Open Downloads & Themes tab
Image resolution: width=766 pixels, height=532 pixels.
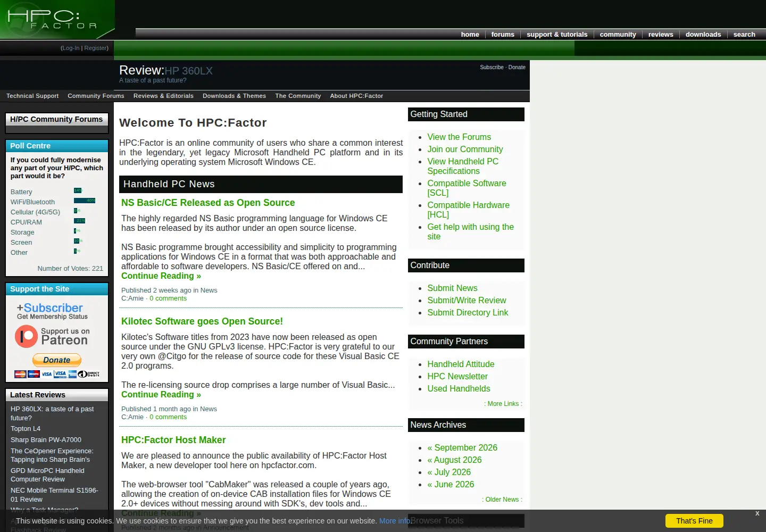click(x=234, y=96)
